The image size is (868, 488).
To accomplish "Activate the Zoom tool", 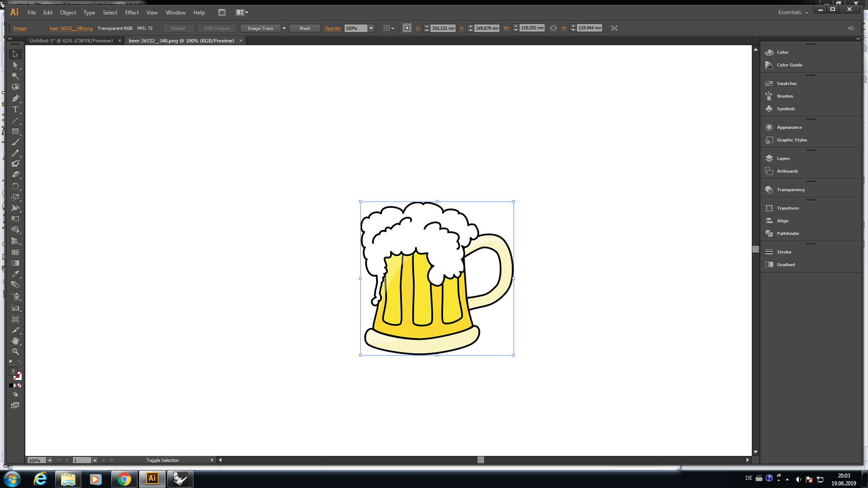I will (x=15, y=352).
